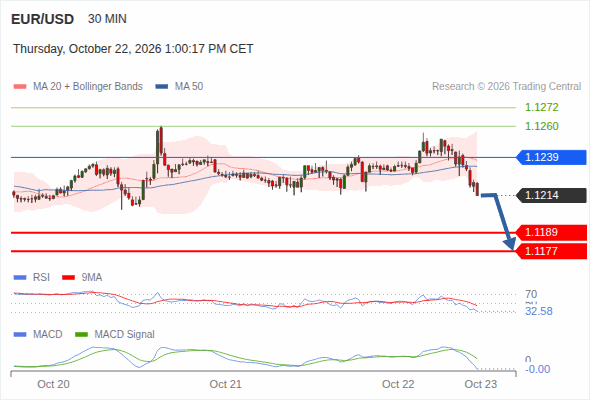Click the MACD value -0.00

pos(538,370)
